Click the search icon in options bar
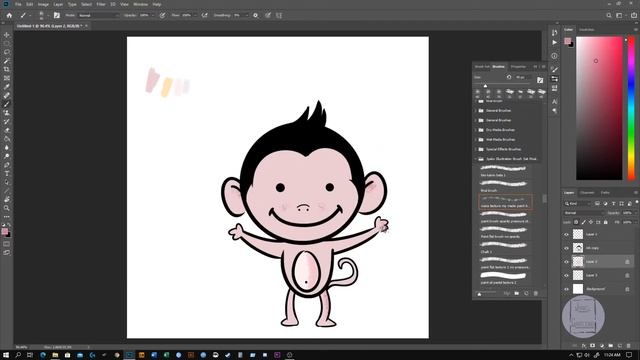 [609, 16]
